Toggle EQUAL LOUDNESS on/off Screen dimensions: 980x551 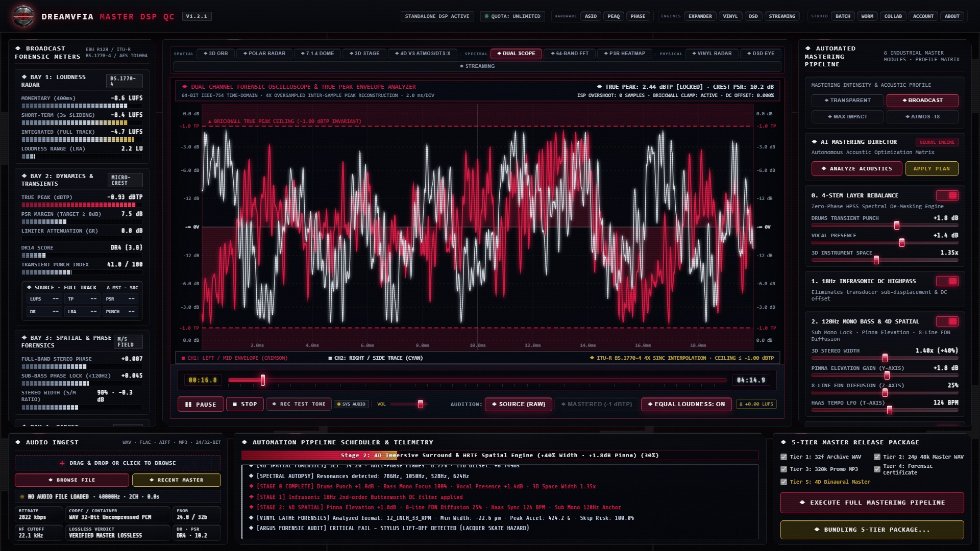[x=686, y=404]
